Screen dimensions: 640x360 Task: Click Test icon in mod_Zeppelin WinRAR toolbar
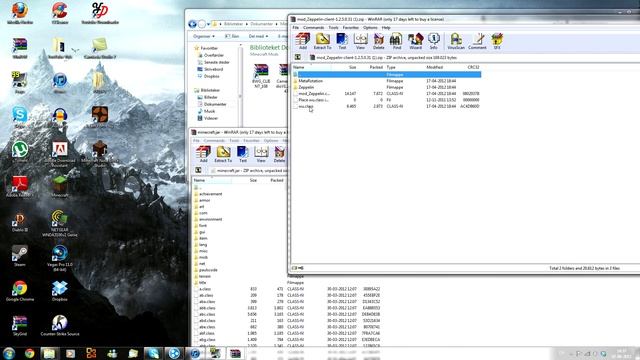coord(342,41)
